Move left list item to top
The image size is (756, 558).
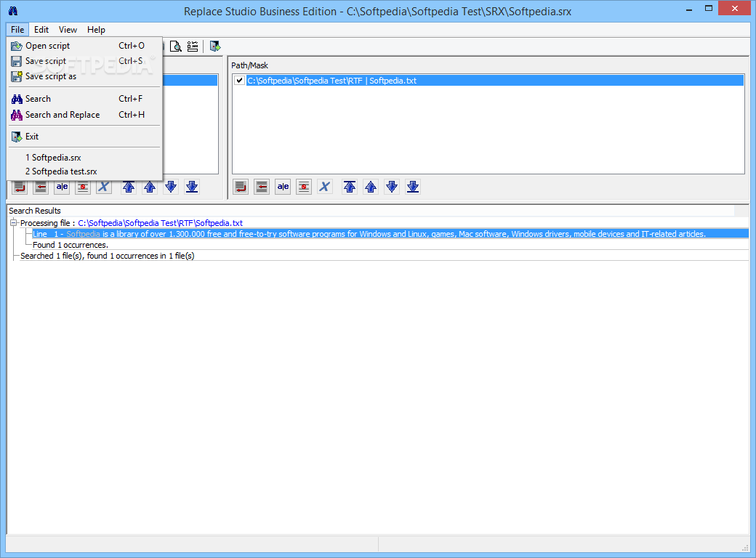coord(129,187)
